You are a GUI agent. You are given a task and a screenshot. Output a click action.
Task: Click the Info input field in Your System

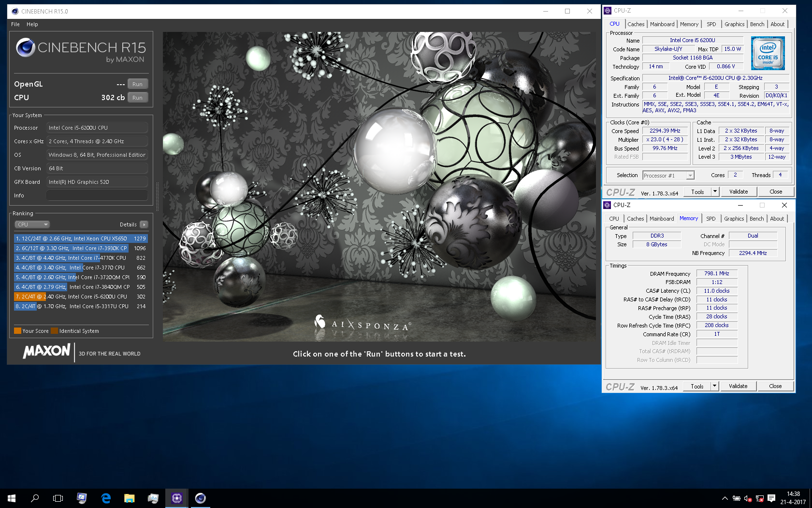tap(97, 195)
